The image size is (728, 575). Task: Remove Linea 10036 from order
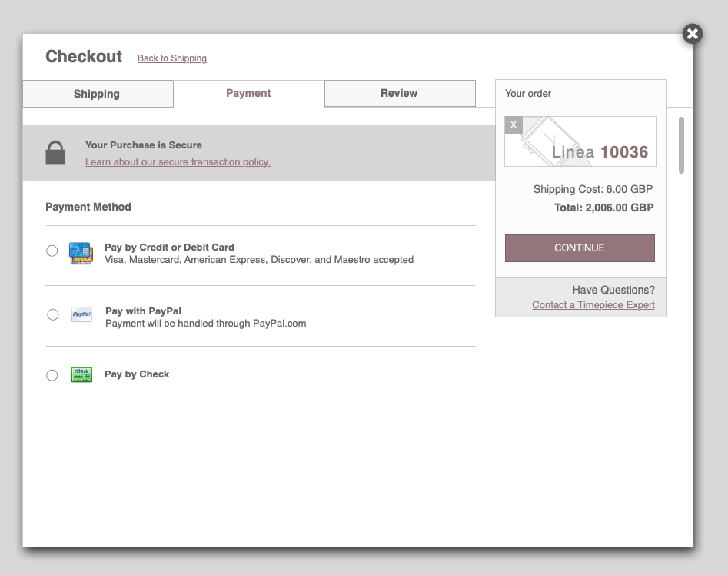(x=514, y=125)
